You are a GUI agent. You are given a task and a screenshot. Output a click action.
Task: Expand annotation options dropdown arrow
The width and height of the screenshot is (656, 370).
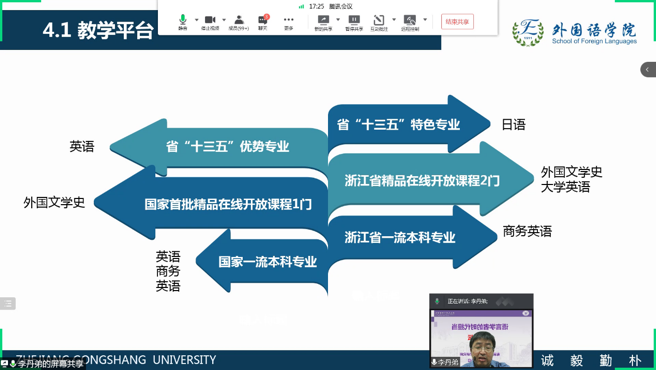(x=394, y=20)
